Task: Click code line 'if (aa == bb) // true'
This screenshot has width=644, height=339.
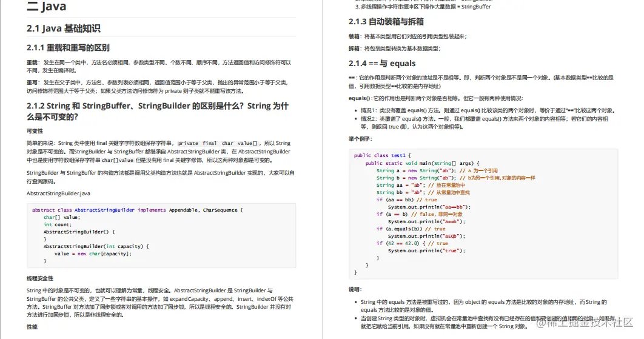Action: (407, 200)
